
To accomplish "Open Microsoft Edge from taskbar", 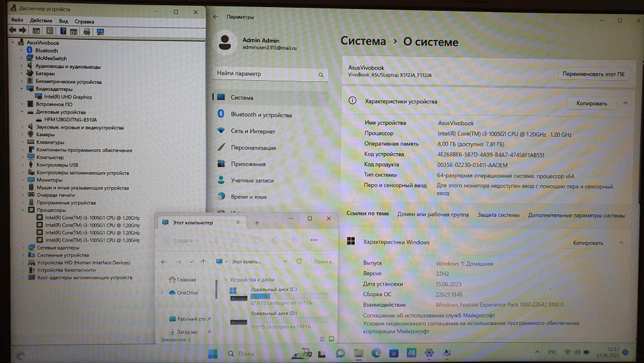I will click(x=376, y=353).
